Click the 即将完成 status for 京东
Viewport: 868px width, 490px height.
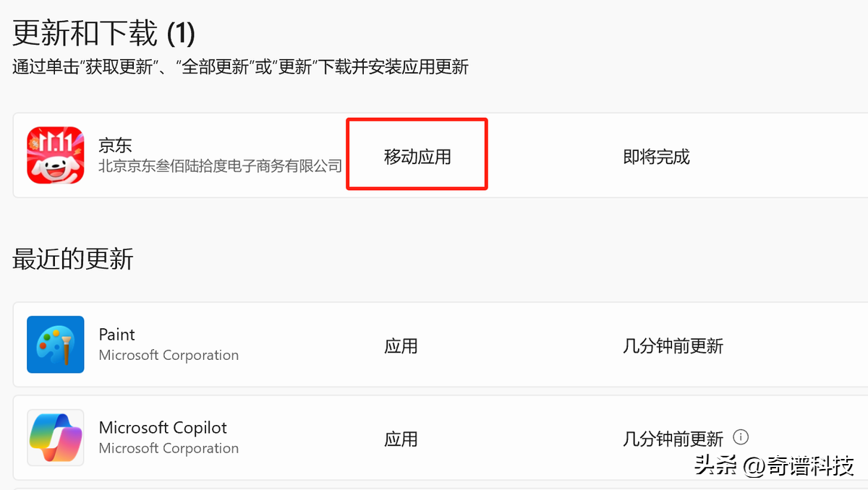[656, 156]
